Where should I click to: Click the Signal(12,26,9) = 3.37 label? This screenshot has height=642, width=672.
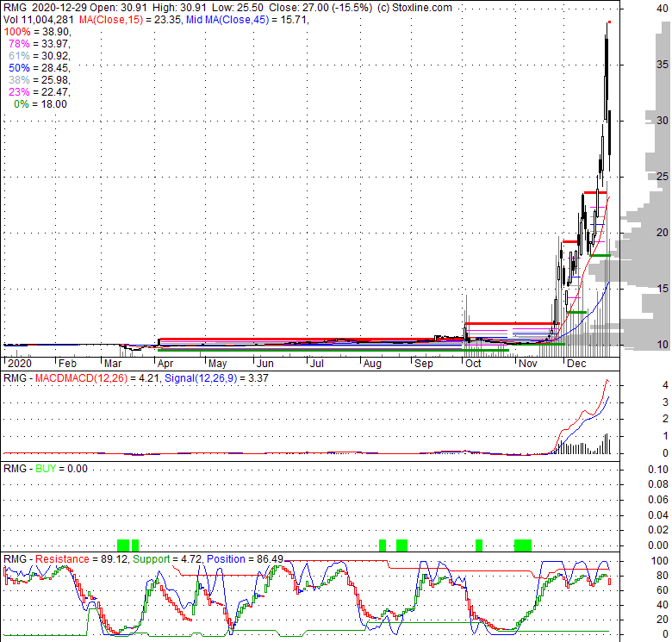(216, 378)
